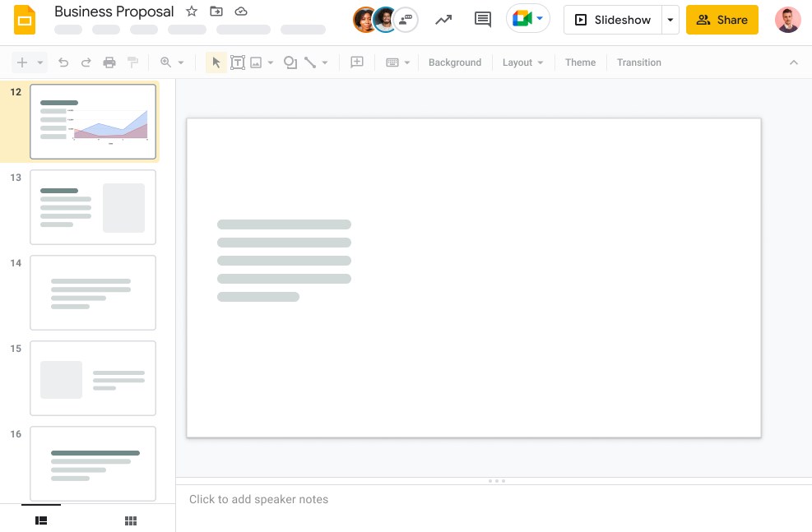Screen dimensions: 812x532
Task: Click to add speaker notes
Action: tap(258, 499)
